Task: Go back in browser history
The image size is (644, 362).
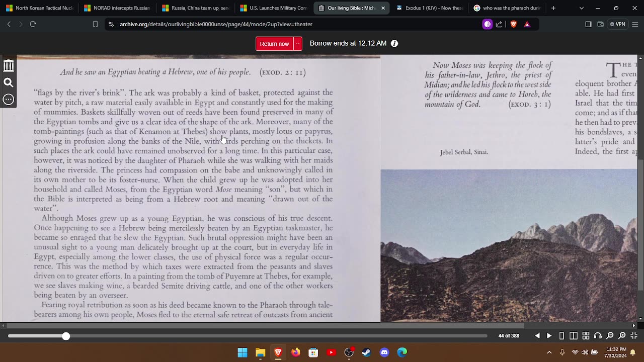Action: pyautogui.click(x=9, y=24)
